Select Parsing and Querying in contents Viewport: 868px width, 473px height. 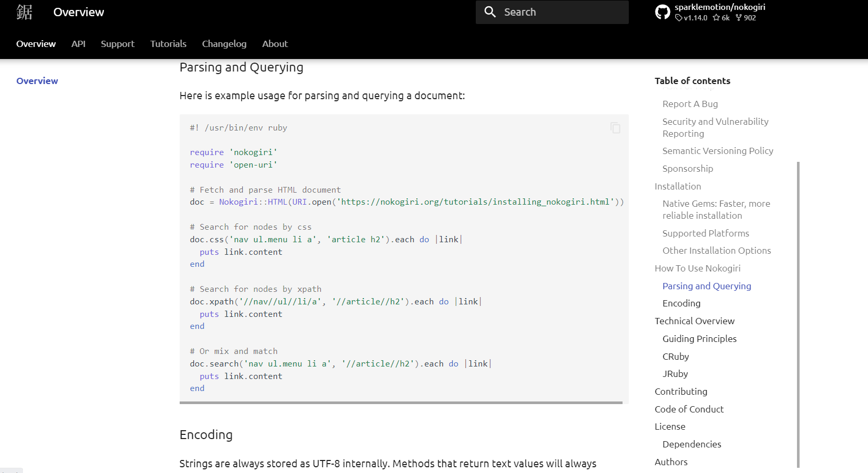(x=707, y=286)
